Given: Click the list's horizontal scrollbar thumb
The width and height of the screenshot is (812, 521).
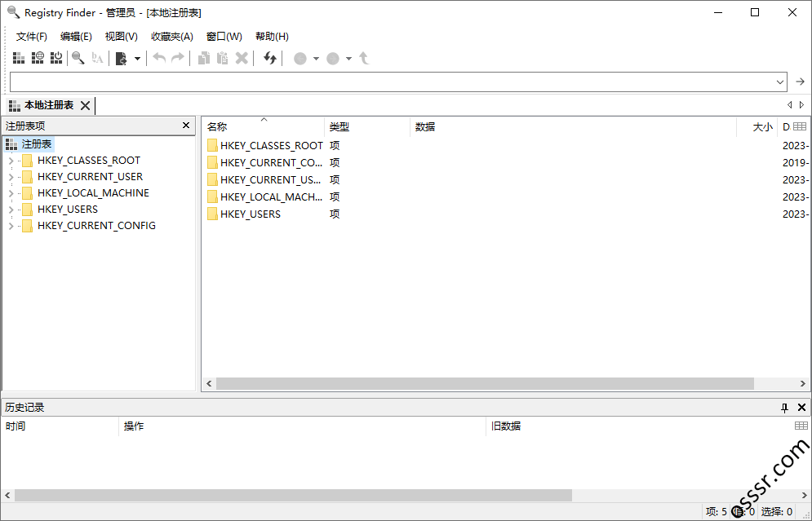Looking at the screenshot, I should (485, 383).
